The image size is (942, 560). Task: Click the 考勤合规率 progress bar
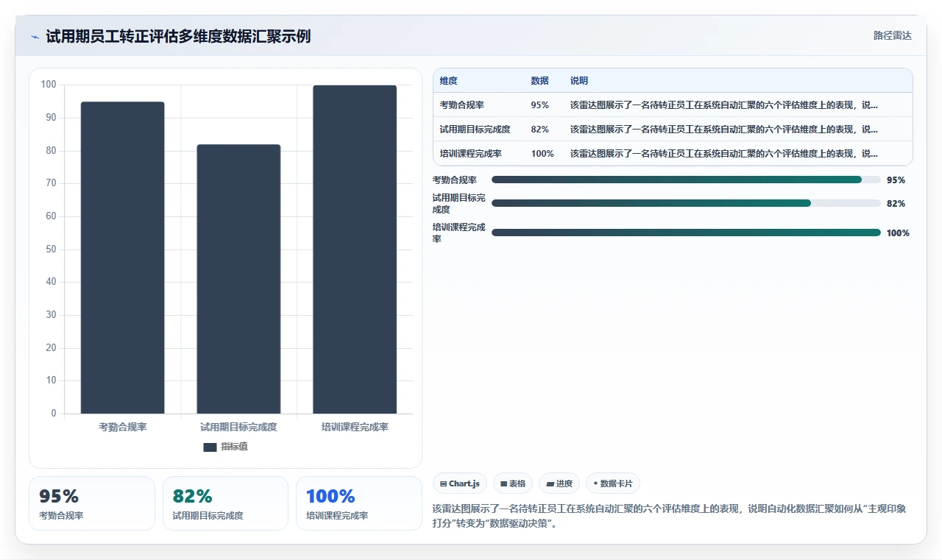pyautogui.click(x=686, y=180)
